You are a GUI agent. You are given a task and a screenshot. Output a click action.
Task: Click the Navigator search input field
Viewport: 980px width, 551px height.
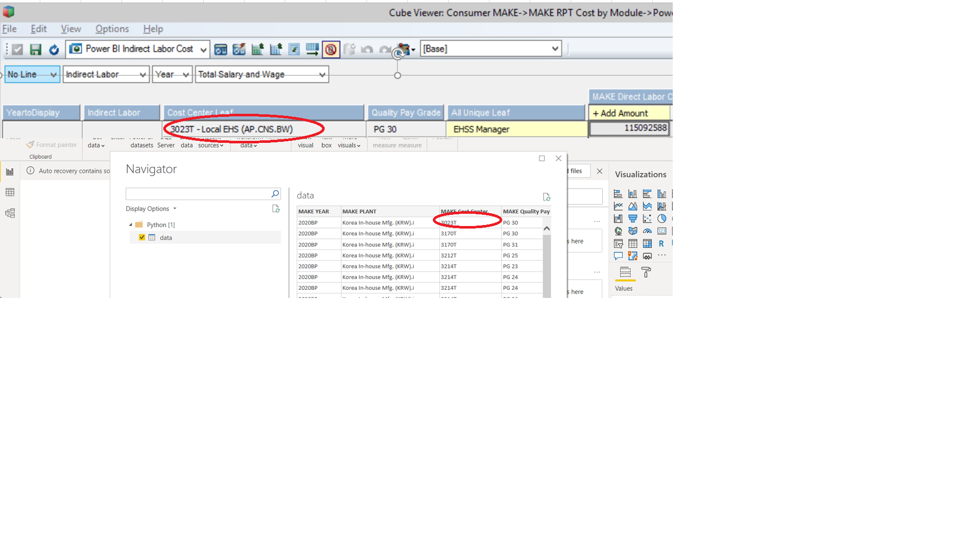(x=198, y=194)
